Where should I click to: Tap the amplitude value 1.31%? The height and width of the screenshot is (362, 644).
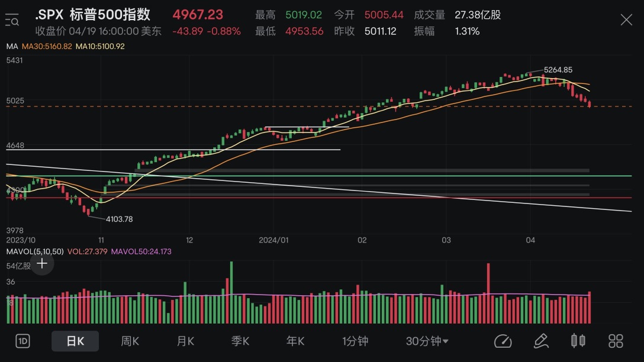(467, 31)
